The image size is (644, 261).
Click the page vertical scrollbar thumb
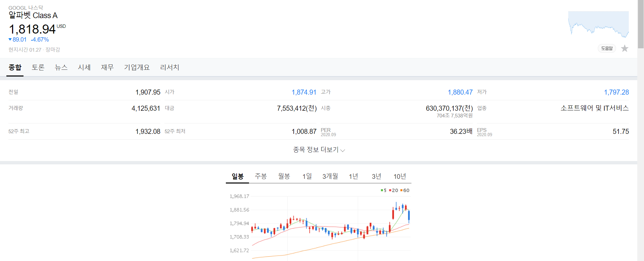click(x=641, y=24)
